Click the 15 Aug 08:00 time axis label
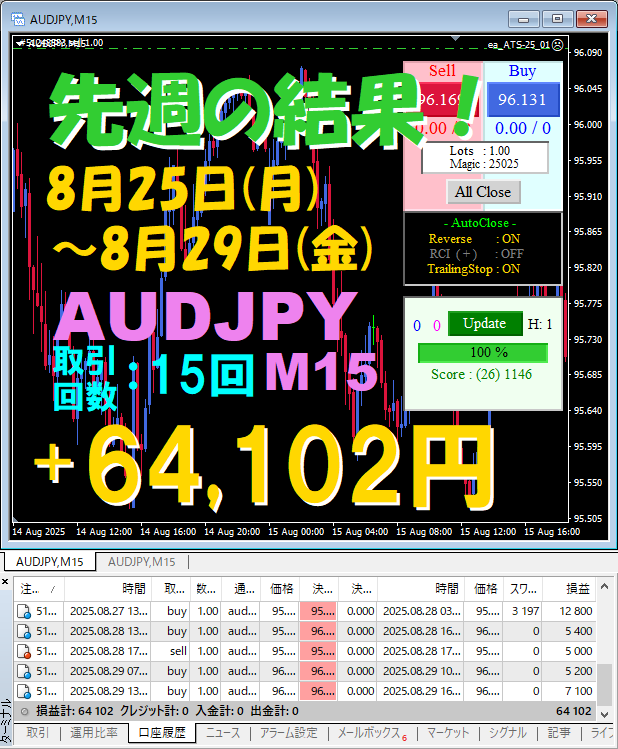 click(x=424, y=532)
